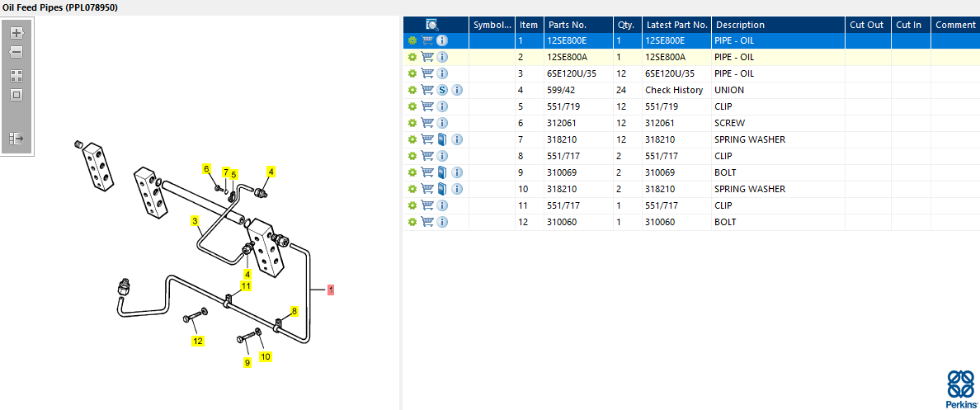The image size is (980, 410).
Task: Open supersession 'S' icon for UNION 599/42
Action: (x=442, y=90)
